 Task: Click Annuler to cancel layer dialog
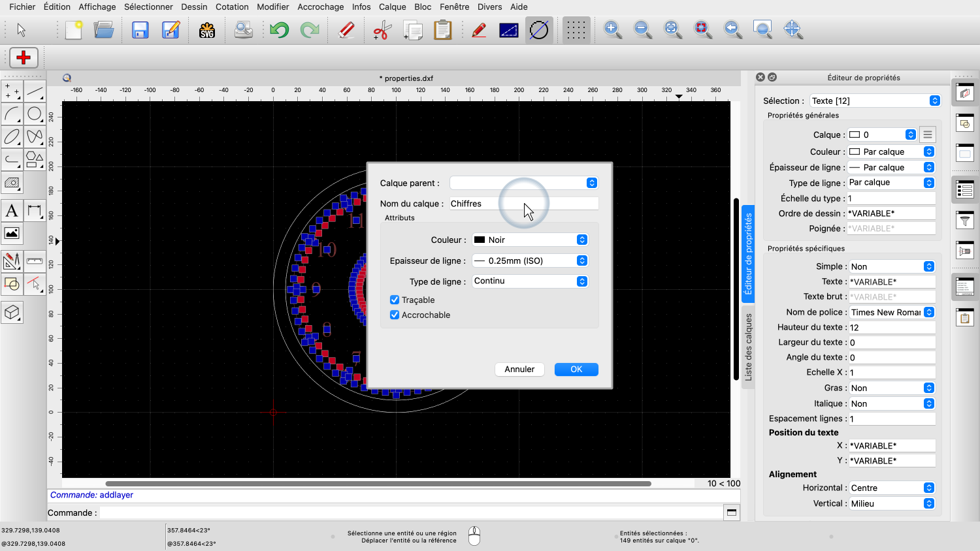(519, 370)
